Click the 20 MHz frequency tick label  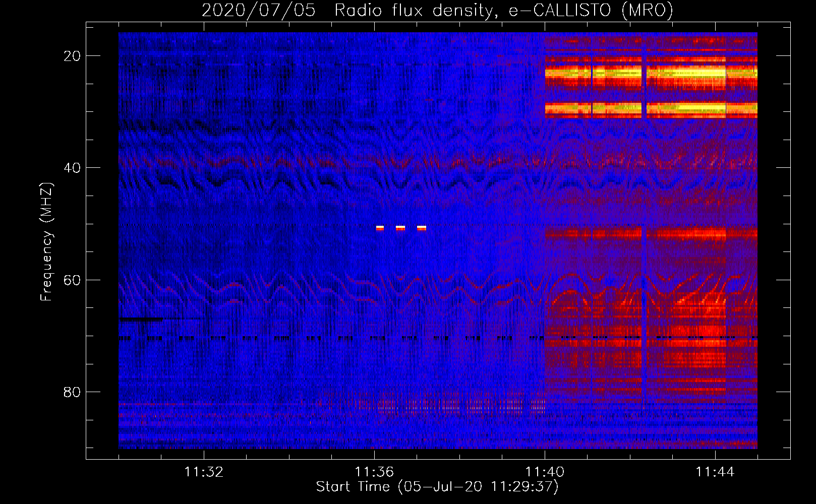point(72,56)
